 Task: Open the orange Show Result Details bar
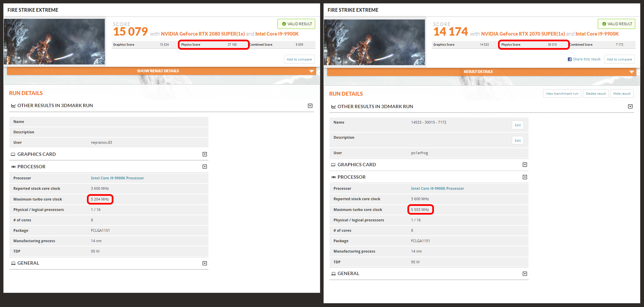click(161, 71)
